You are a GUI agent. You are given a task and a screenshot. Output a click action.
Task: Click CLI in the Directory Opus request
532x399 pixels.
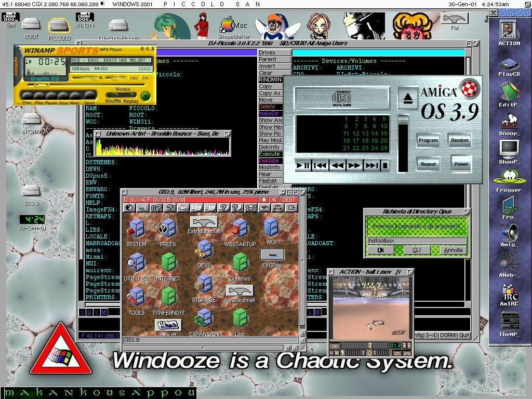pos(417,250)
